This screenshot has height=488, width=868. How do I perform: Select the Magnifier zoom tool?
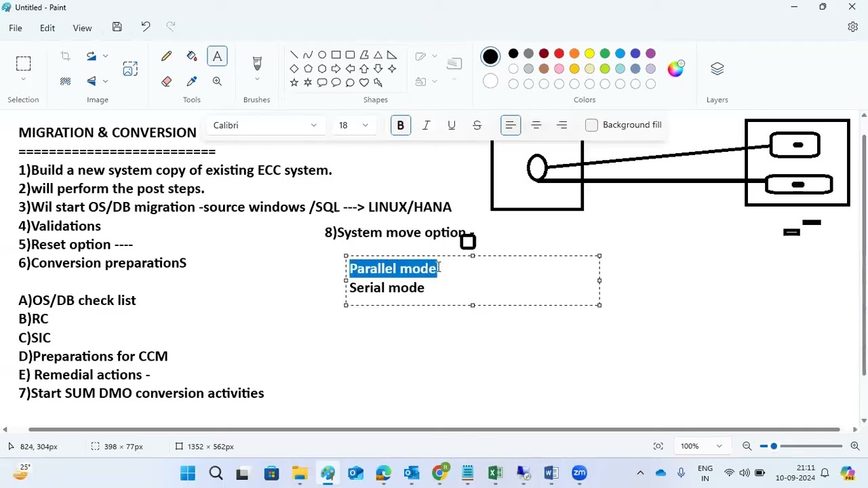click(217, 81)
